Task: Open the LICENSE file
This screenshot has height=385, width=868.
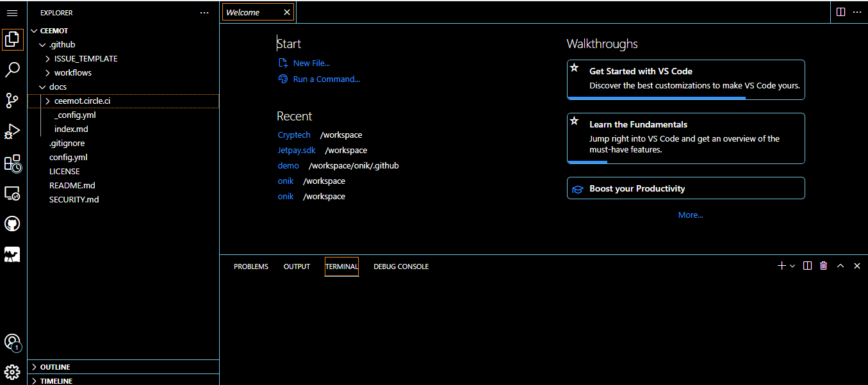Action: [65, 172]
